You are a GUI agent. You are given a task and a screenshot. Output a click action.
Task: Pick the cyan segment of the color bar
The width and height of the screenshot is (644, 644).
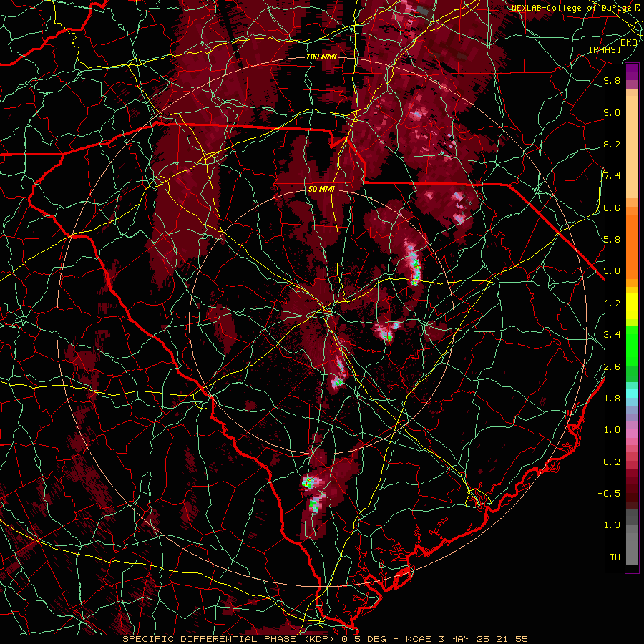(x=632, y=393)
